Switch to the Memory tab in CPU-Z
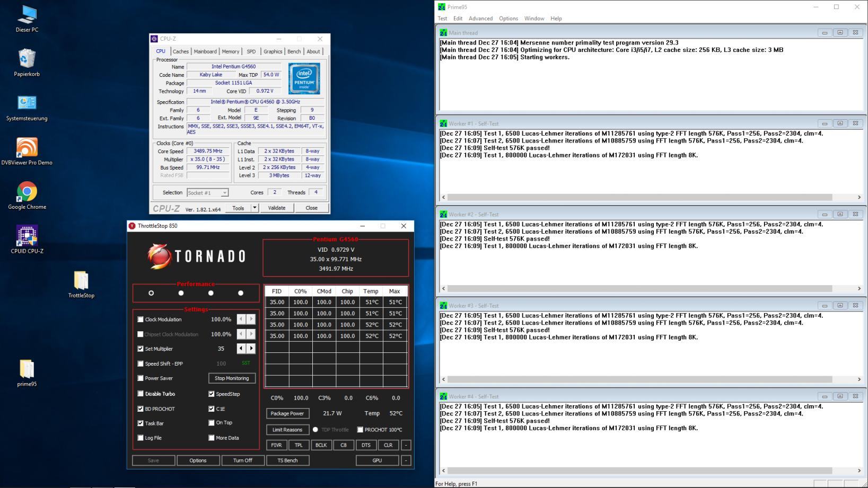Viewport: 868px width, 488px height. 230,51
